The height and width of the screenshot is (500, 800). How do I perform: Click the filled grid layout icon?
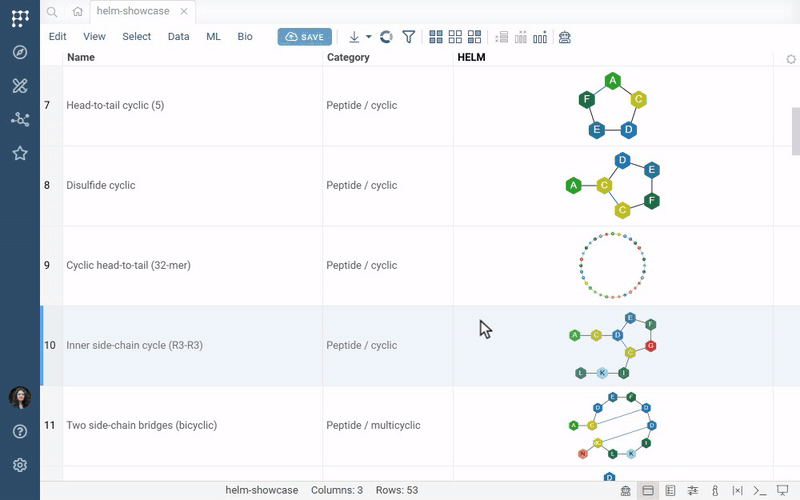(x=436, y=37)
